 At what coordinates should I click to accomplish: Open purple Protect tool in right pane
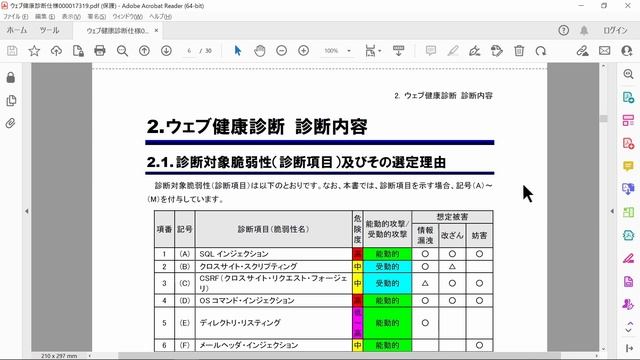629,281
